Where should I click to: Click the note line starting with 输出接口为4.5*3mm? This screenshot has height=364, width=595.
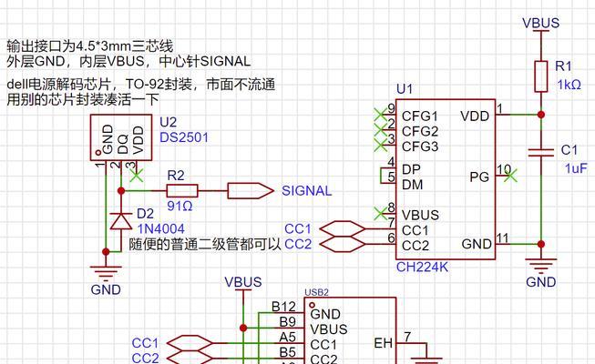pos(90,46)
